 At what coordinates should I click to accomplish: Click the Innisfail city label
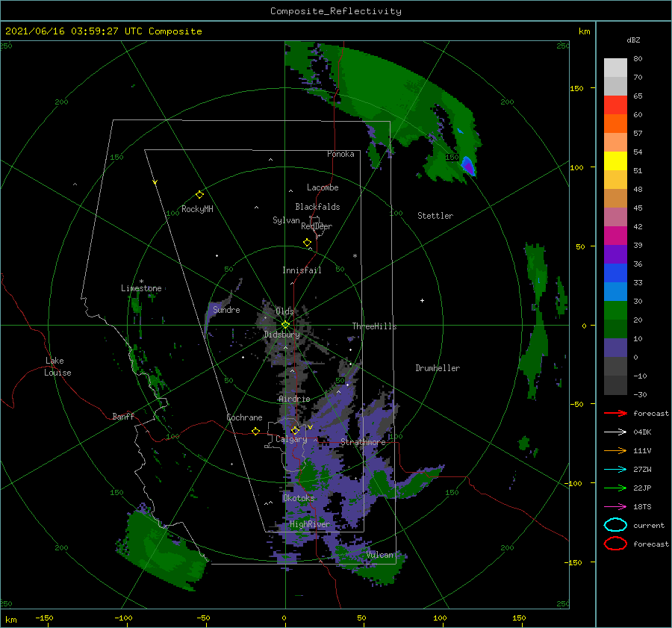click(x=302, y=270)
